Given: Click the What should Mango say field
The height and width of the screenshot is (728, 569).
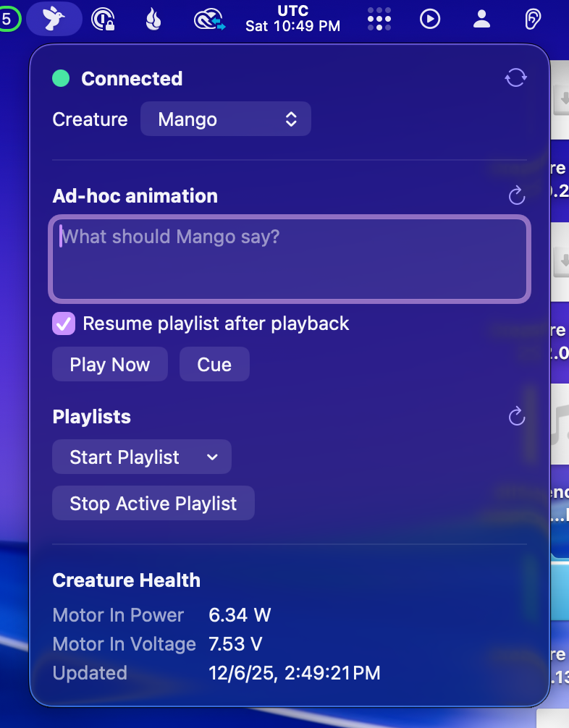Looking at the screenshot, I should click(290, 259).
